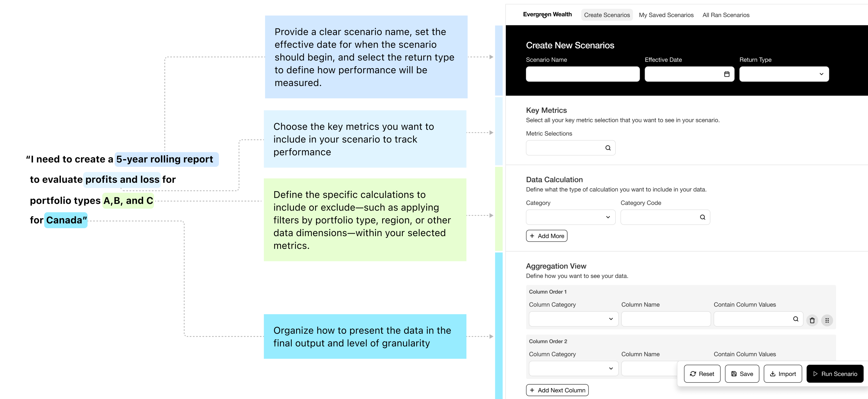Click the calendar icon in Effective Date
The height and width of the screenshot is (399, 868).
726,74
